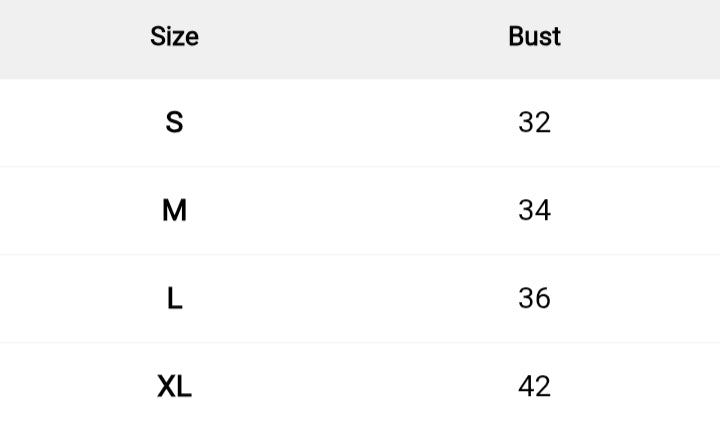Click blank space between L and 36
Screen dimensions: 720x428
[355, 299]
